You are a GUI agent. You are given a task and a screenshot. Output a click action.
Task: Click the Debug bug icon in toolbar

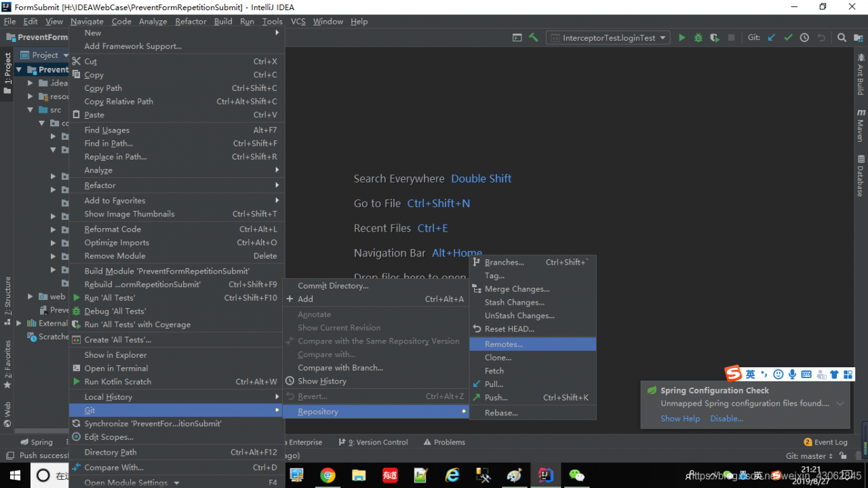click(698, 38)
